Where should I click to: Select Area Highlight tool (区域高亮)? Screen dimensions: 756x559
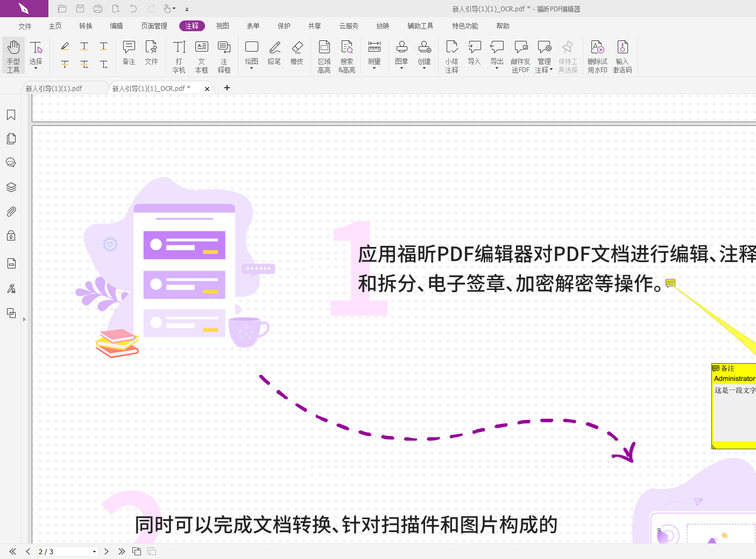click(324, 56)
